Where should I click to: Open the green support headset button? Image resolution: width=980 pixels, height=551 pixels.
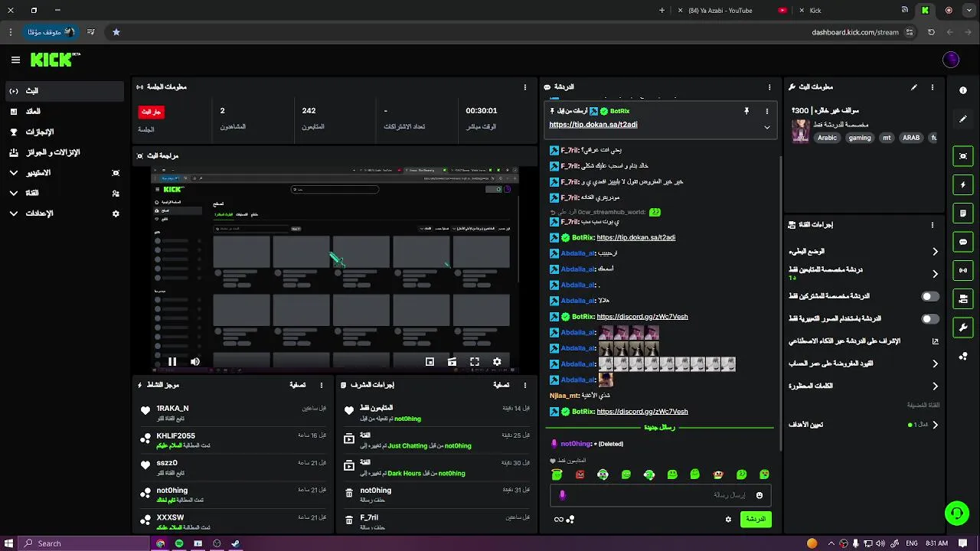(956, 513)
